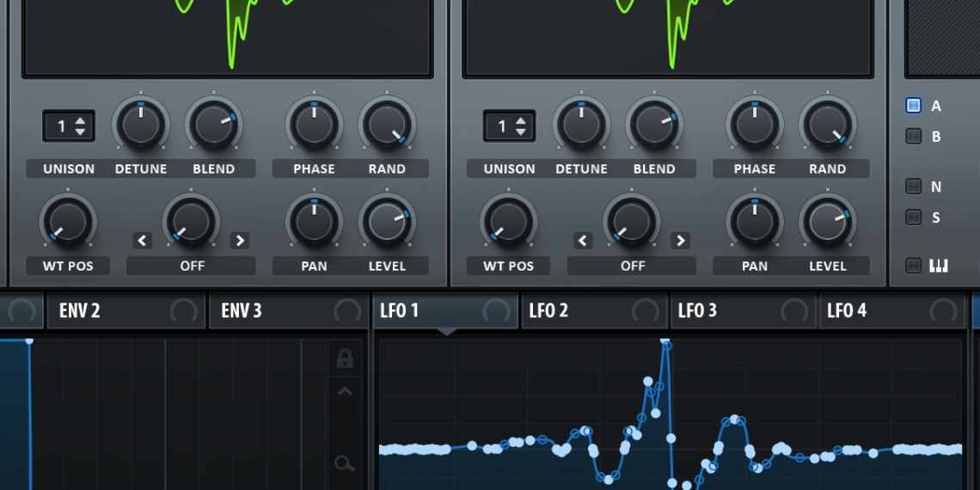Open the left oscillator's OFF warp menu
The width and height of the screenshot is (980, 490).
191,266
